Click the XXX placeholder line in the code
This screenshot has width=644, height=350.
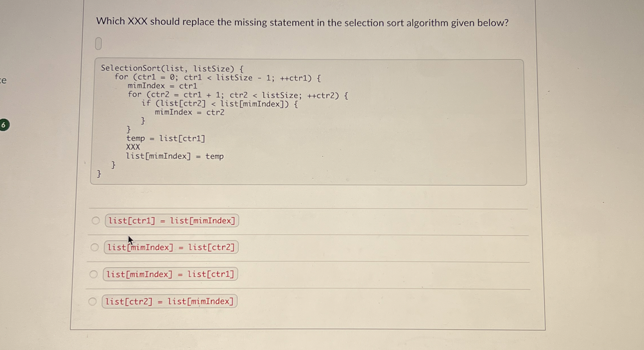(133, 147)
